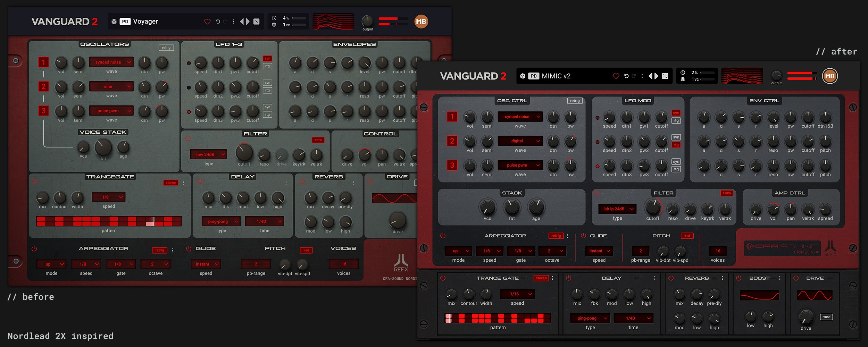Toggle the ARPEGGIATOR retrig switch in MIMIC v2
868x347 pixels.
coord(556,236)
